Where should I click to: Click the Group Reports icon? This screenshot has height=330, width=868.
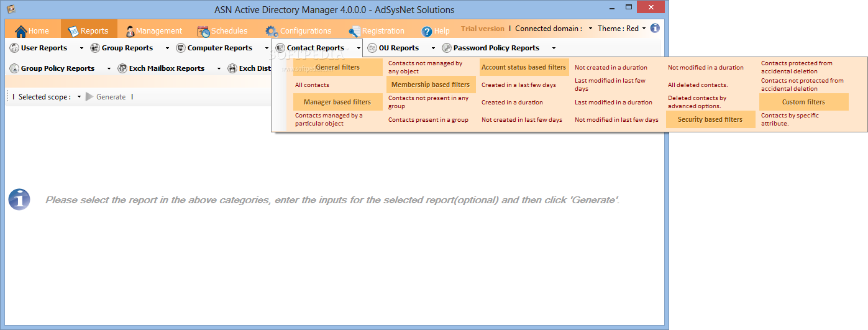(95, 48)
